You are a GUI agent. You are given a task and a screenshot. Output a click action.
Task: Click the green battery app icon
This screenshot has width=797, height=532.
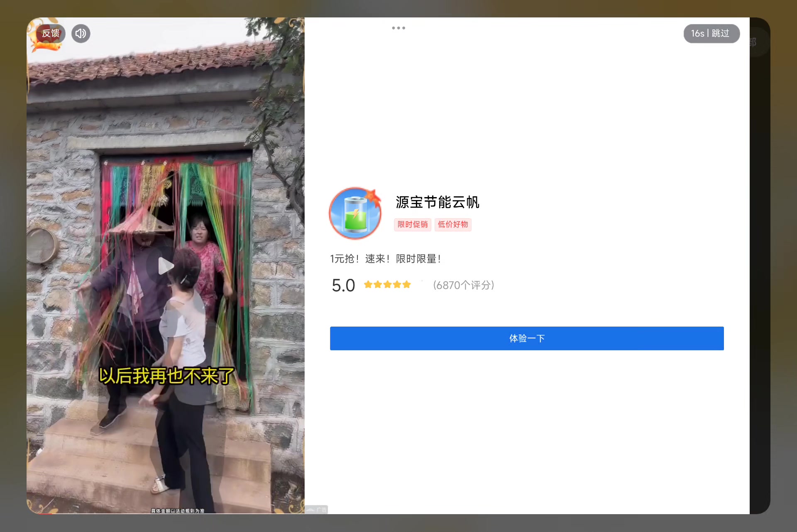click(x=355, y=213)
